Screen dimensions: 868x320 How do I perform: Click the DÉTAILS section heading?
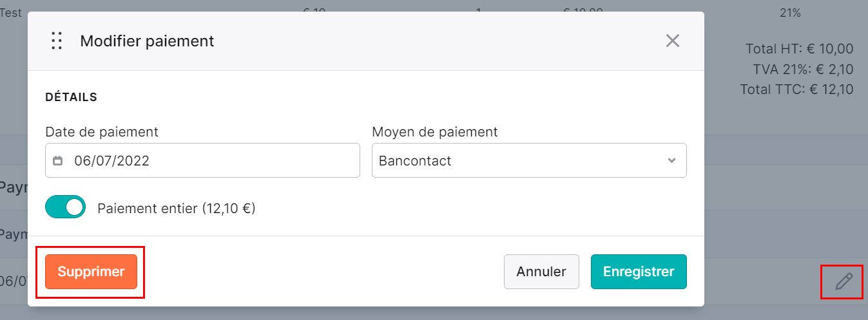click(71, 97)
